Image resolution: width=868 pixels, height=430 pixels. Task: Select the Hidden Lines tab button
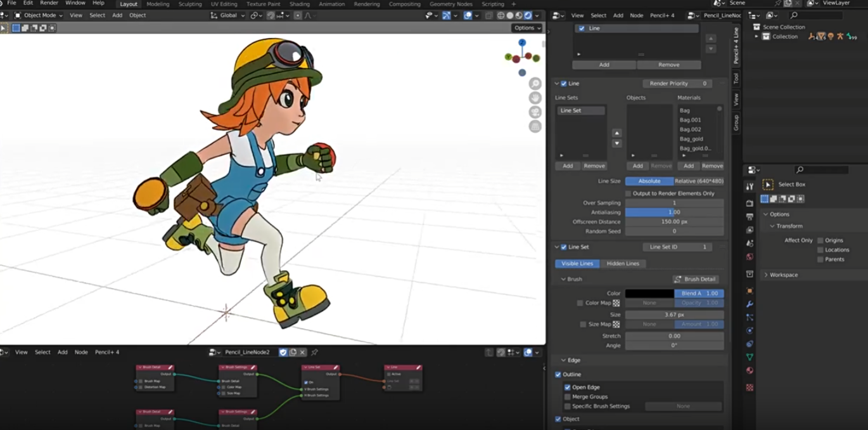coord(622,263)
